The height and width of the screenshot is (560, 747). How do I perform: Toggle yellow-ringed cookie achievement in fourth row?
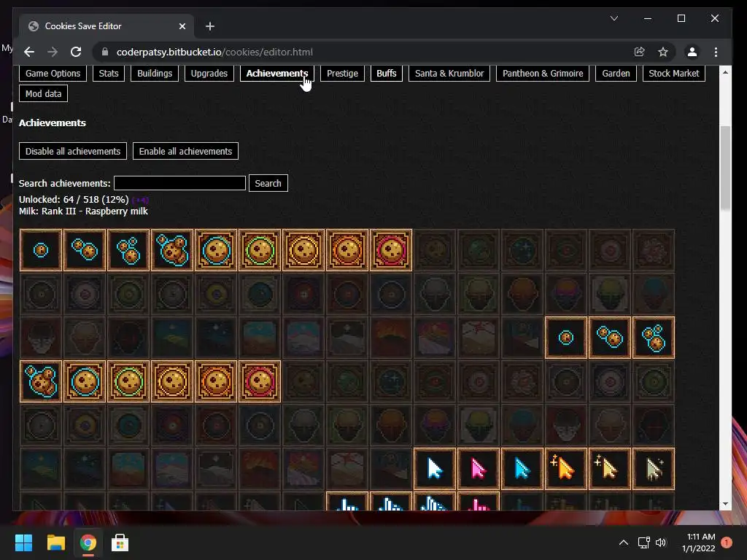(x=172, y=381)
